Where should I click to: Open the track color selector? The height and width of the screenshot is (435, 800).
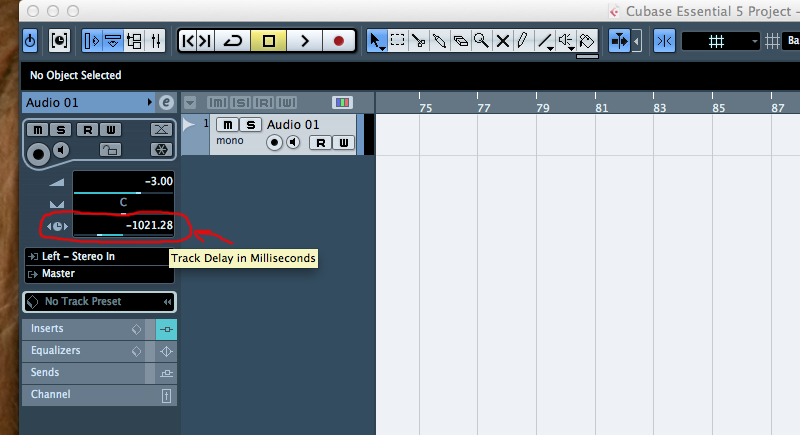click(x=342, y=103)
